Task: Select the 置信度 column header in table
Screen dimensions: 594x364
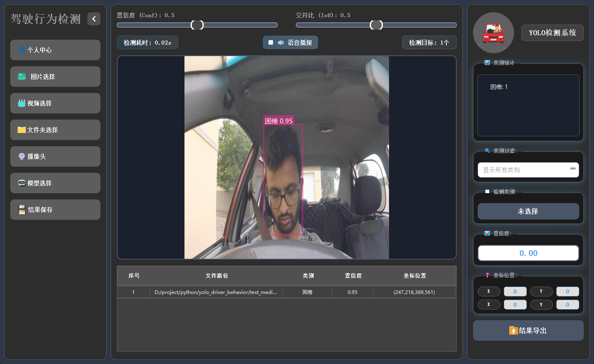Action: point(353,276)
